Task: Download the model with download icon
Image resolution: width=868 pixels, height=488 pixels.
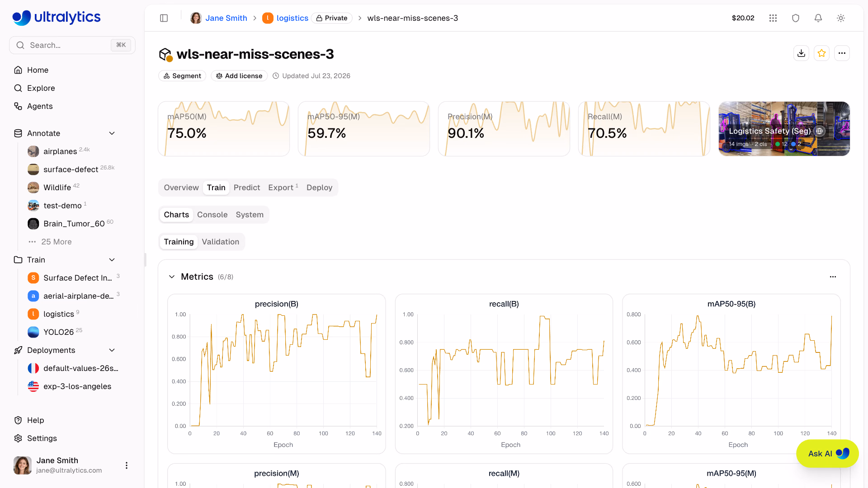Action: (802, 53)
